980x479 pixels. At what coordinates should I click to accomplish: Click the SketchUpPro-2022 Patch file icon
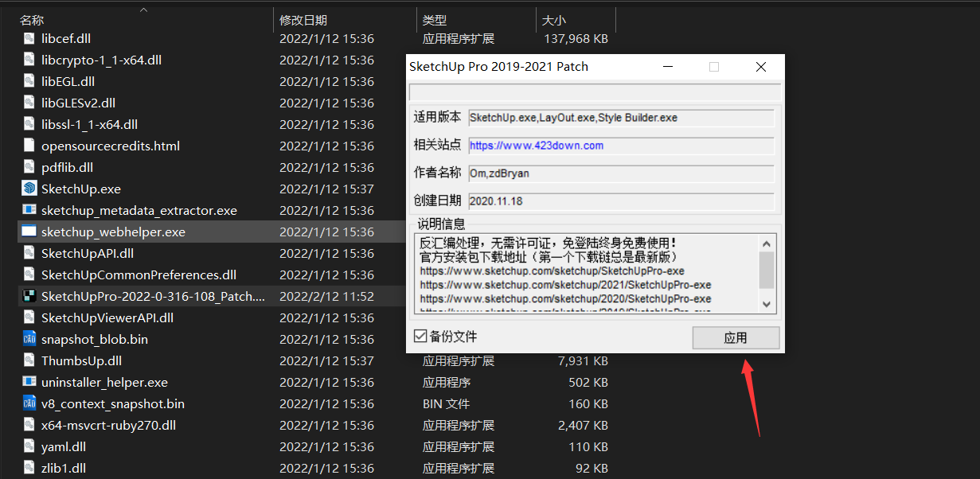click(x=29, y=296)
